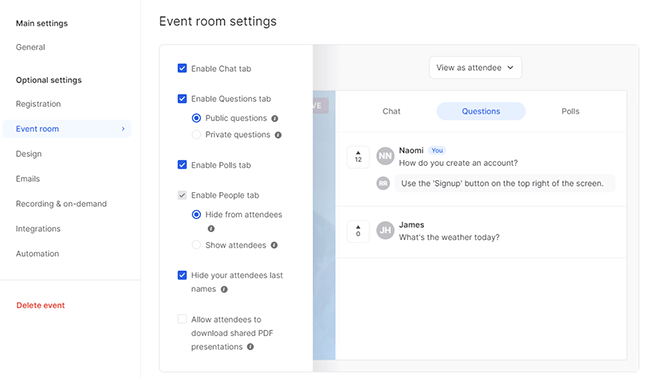
Task: Click info icon under Hide from attendees
Action: [211, 228]
